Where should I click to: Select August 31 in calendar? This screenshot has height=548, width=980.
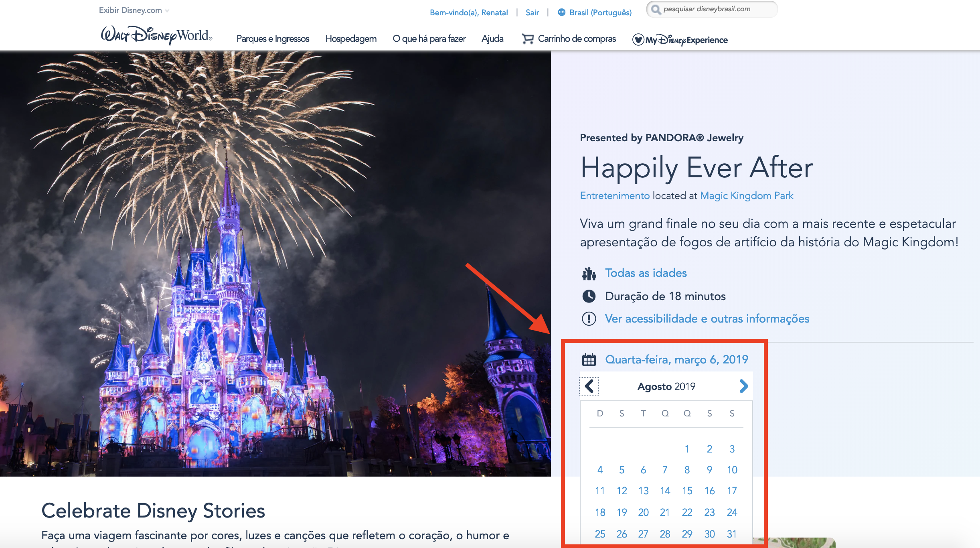(732, 534)
